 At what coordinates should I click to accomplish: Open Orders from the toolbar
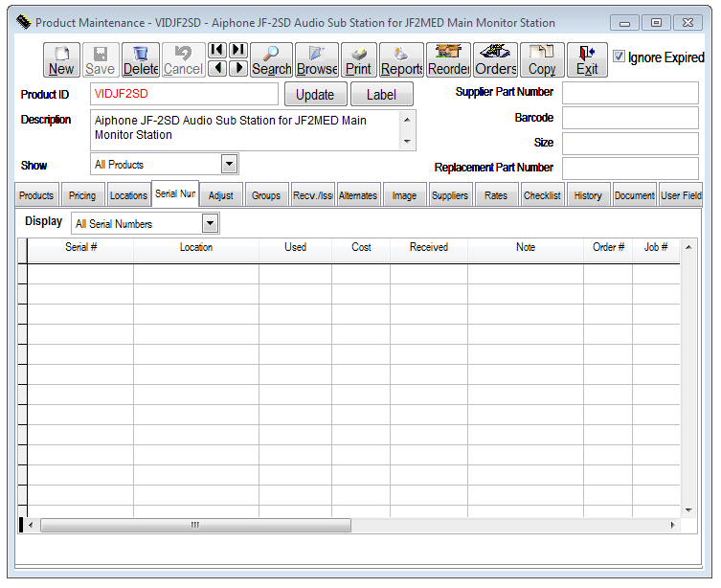495,59
